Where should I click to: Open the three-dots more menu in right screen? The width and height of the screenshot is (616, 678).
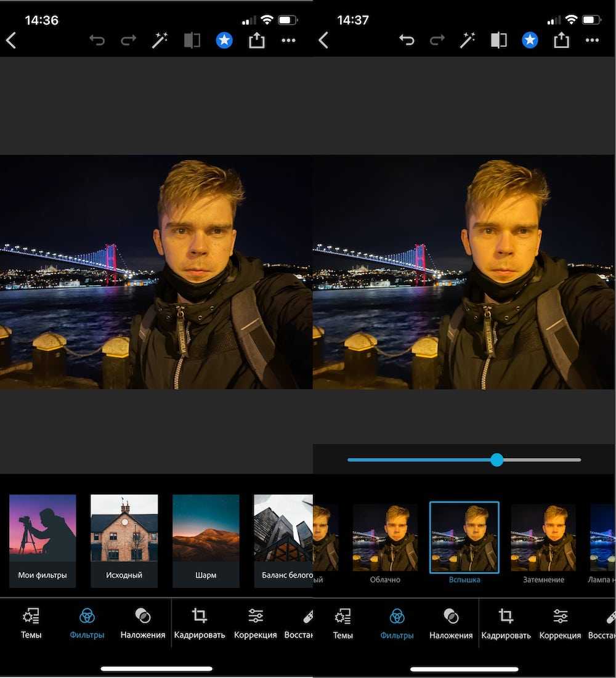click(x=592, y=41)
